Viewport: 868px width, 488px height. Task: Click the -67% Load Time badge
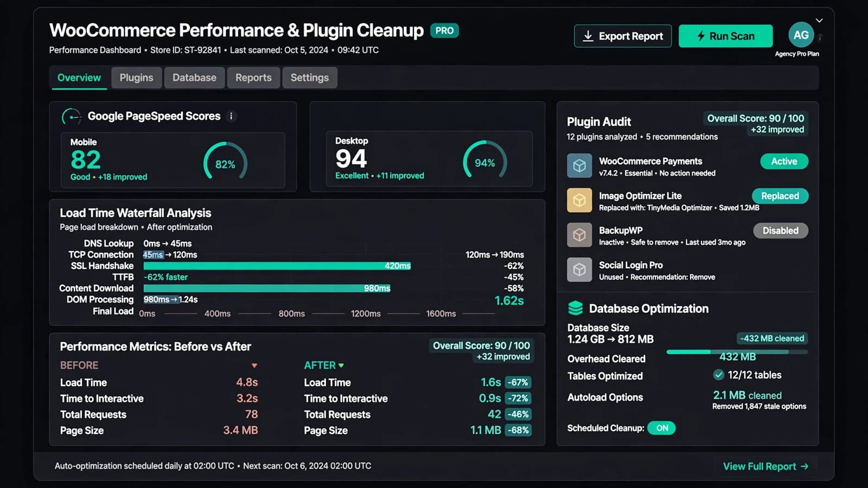tap(518, 382)
